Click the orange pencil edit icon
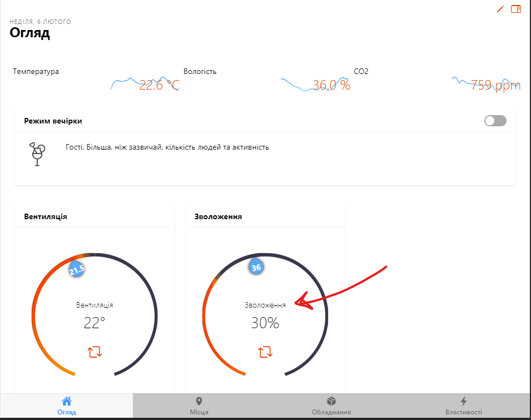Screen dimensions: 531x420 point(500,9)
